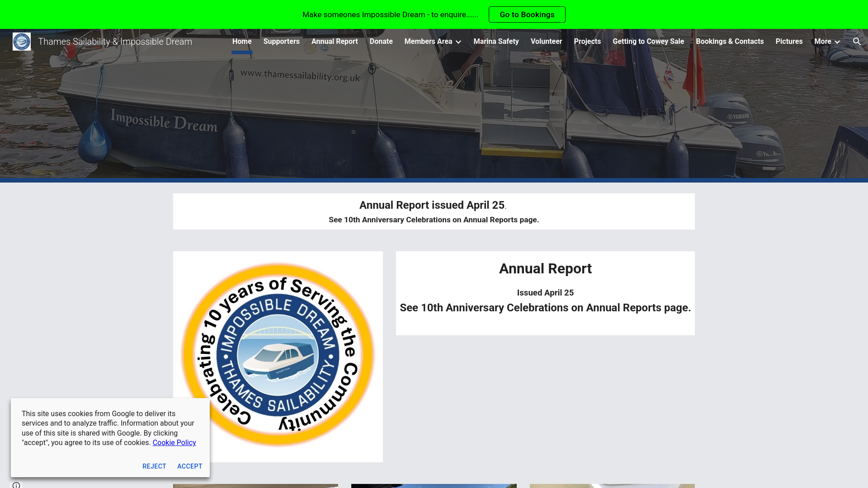Click the Annual Report heading in right card
868x488 pixels.
coord(545,269)
